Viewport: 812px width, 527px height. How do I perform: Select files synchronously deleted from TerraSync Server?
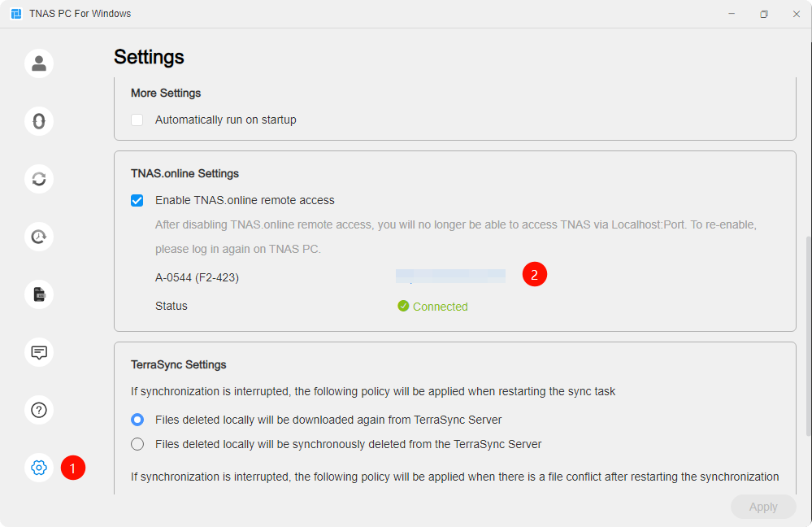tap(137, 444)
